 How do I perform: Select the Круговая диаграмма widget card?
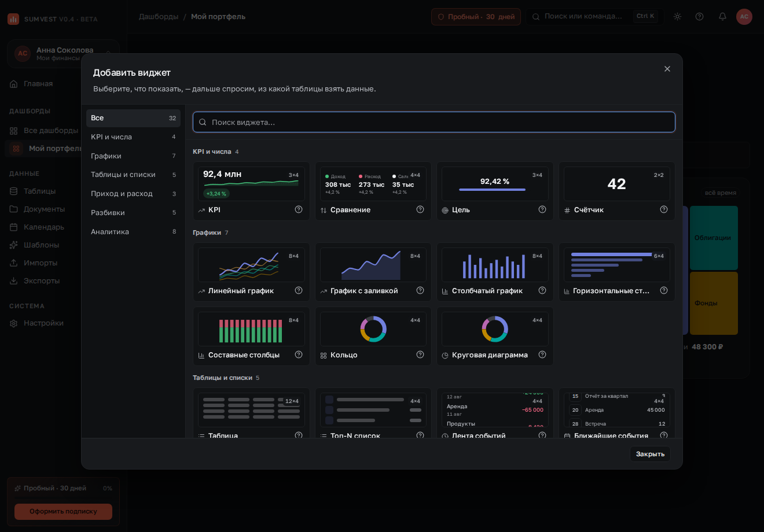(x=495, y=336)
